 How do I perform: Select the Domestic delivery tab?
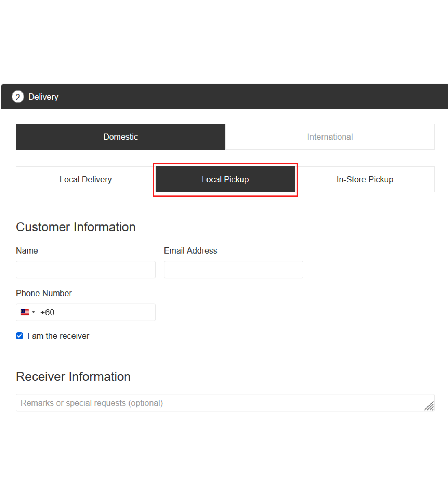pos(120,137)
